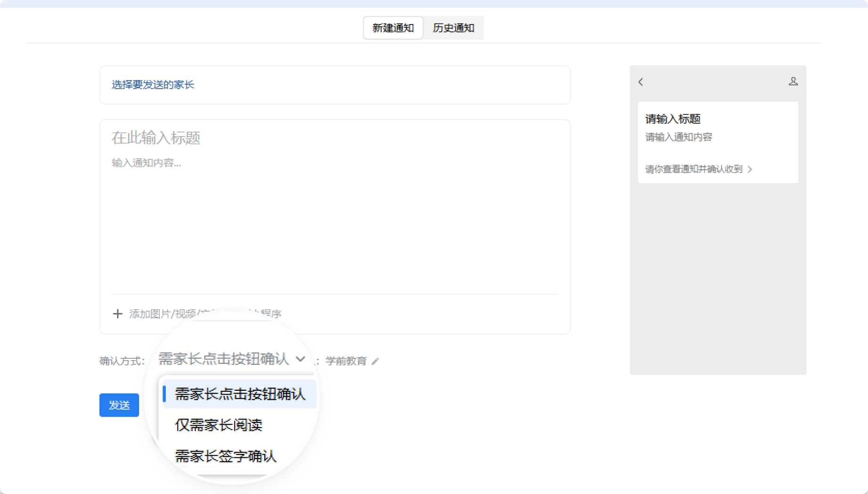The height and width of the screenshot is (494, 868).
Task: Click the pencil edit icon beside 学前教育
Action: point(375,362)
